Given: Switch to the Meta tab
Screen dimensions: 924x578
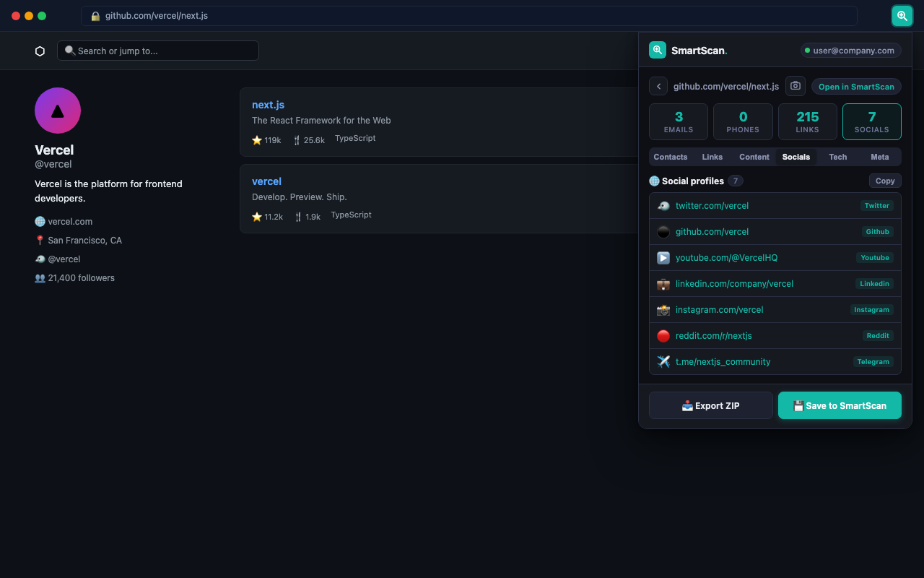Looking at the screenshot, I should coord(880,157).
